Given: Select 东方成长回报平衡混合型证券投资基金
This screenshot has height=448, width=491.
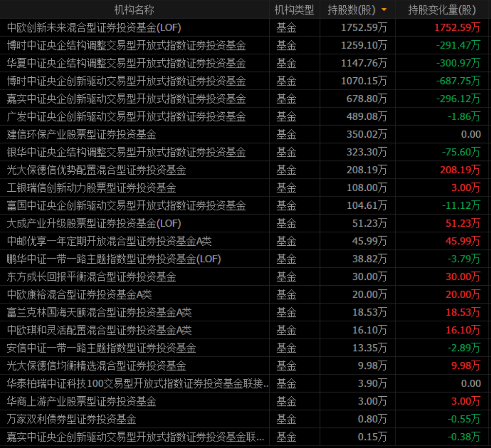Looking at the screenshot, I should click(92, 277).
